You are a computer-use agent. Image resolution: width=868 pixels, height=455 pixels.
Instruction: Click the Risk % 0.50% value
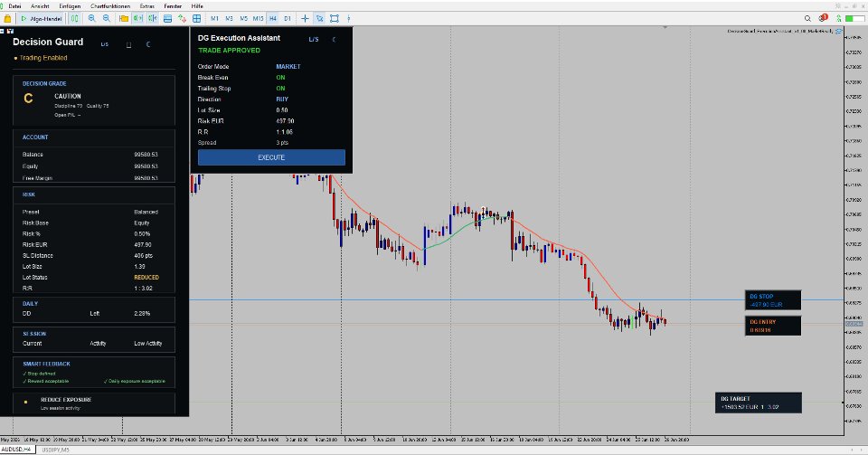tap(142, 233)
